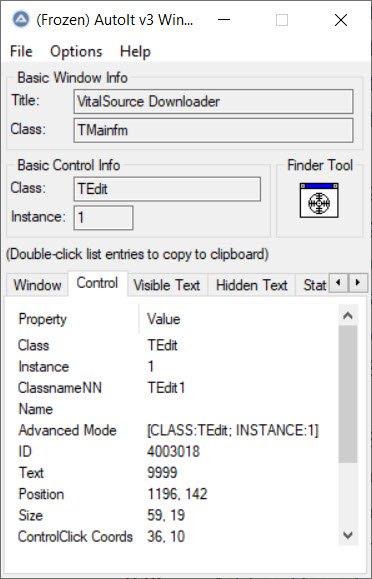Click the Instance field
Viewport: 372px width, 579px height.
point(103,217)
